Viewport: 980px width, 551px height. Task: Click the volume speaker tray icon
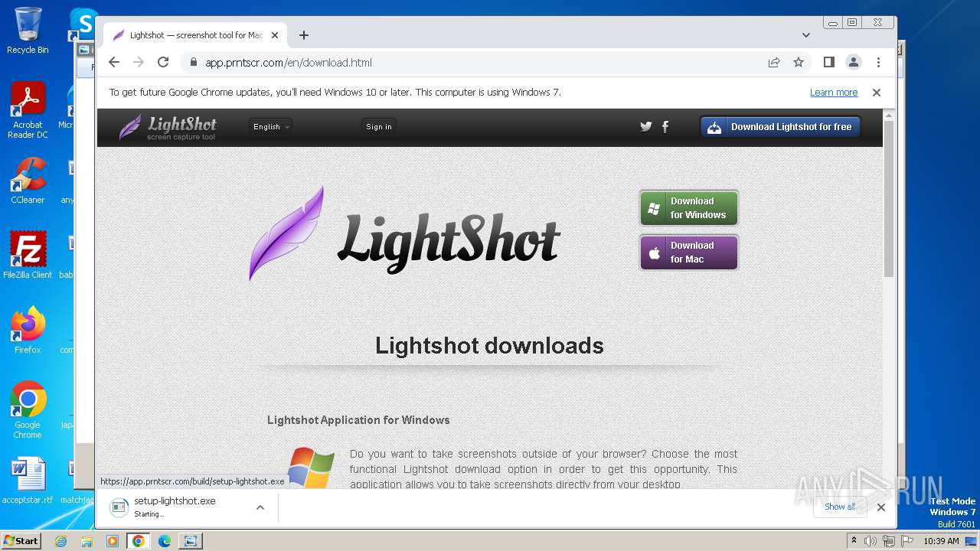[x=871, y=541]
